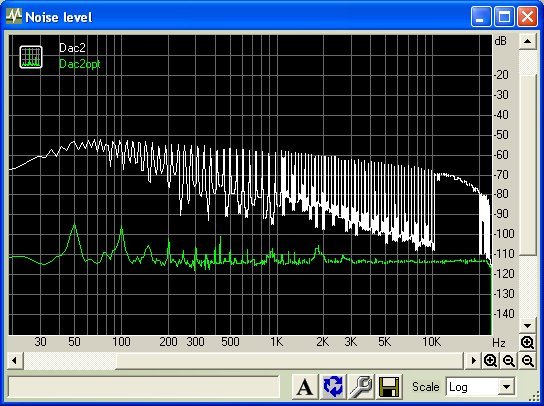Click the vertical scrollbar up arrow
544x406 pixels.
528,42
